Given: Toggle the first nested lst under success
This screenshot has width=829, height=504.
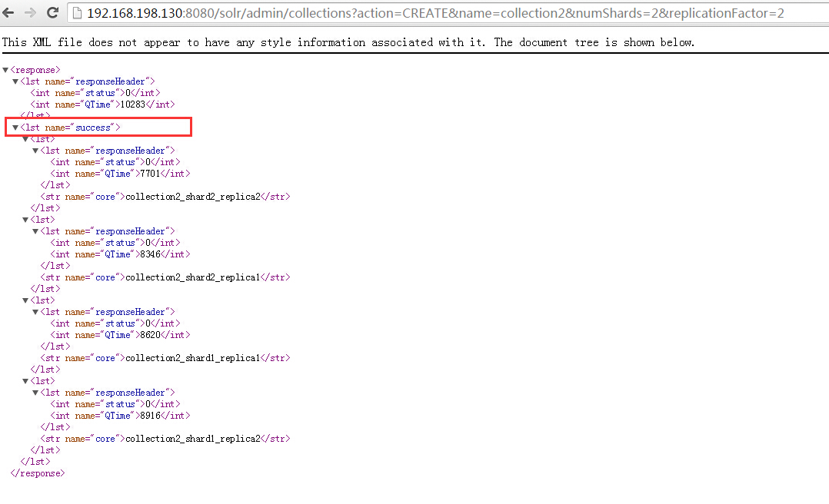Looking at the screenshot, I should coord(25,138).
